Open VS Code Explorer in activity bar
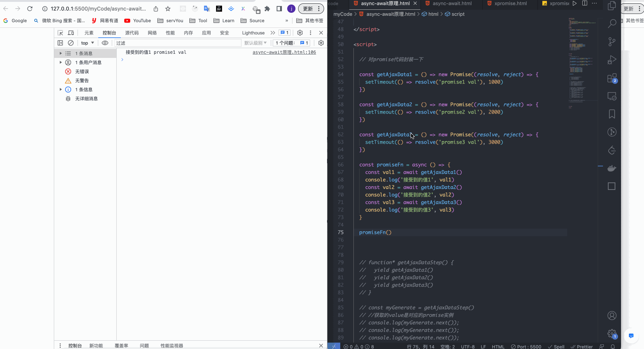 pos(612,6)
